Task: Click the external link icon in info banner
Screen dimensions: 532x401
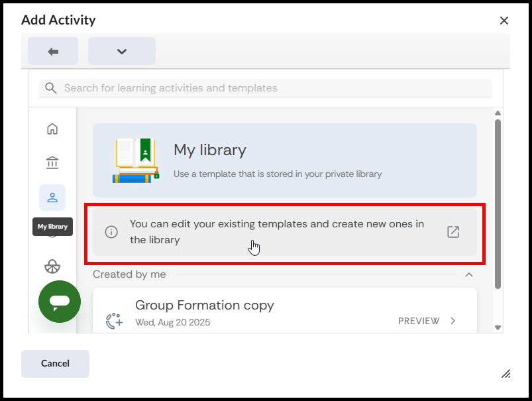Action: tap(453, 232)
